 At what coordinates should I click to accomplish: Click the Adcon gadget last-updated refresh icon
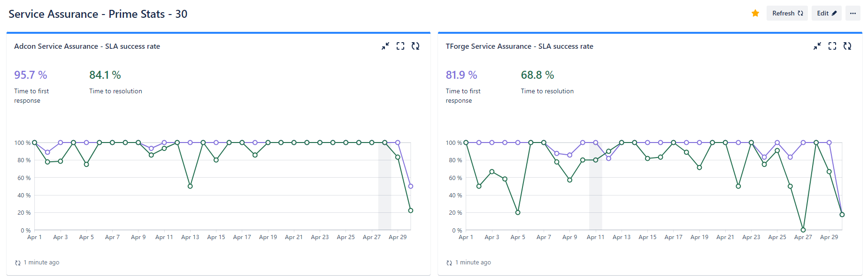(x=18, y=263)
